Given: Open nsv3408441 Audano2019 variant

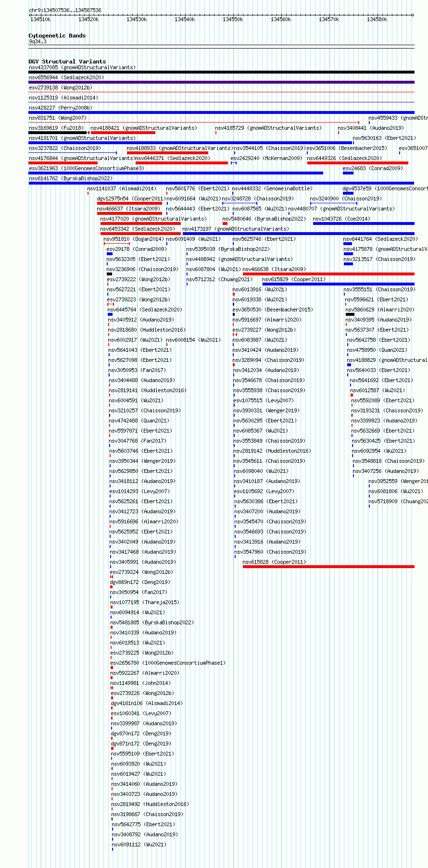Looking at the screenshot, I should click(x=371, y=128).
